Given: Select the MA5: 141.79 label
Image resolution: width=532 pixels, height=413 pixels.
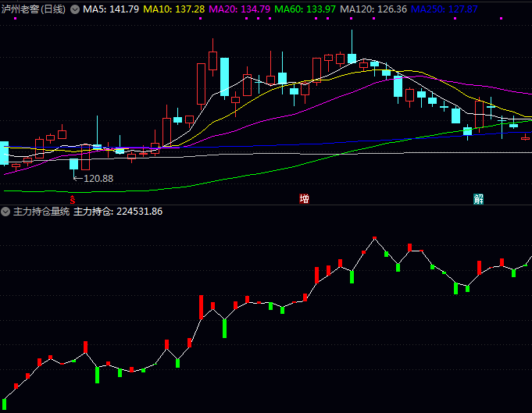Looking at the screenshot, I should pyautogui.click(x=111, y=9).
